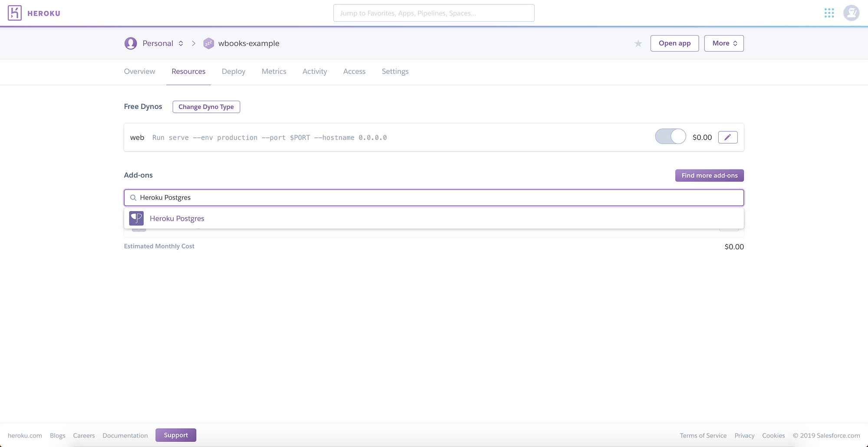This screenshot has width=868, height=447.
Task: Switch to the Overview tab
Action: [139, 72]
